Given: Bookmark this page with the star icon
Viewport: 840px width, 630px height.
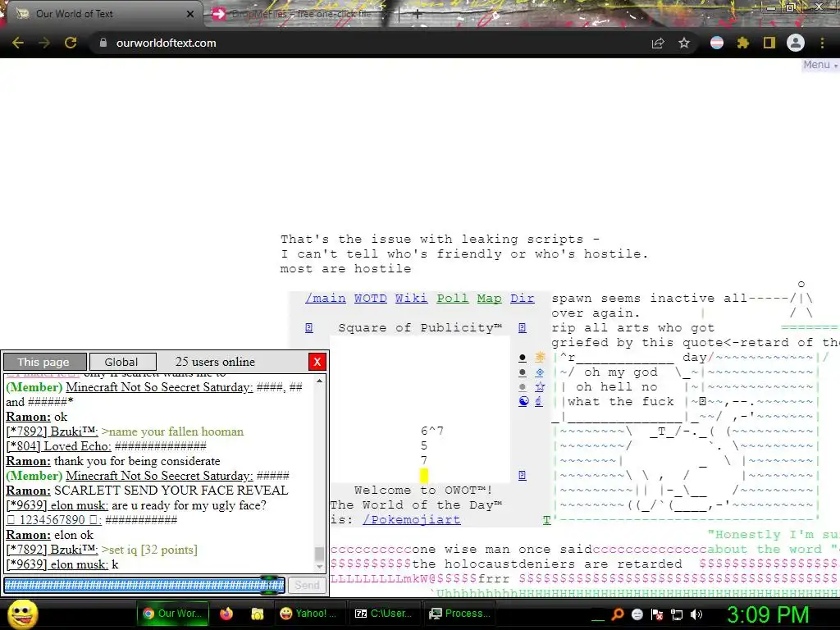Looking at the screenshot, I should (x=684, y=43).
